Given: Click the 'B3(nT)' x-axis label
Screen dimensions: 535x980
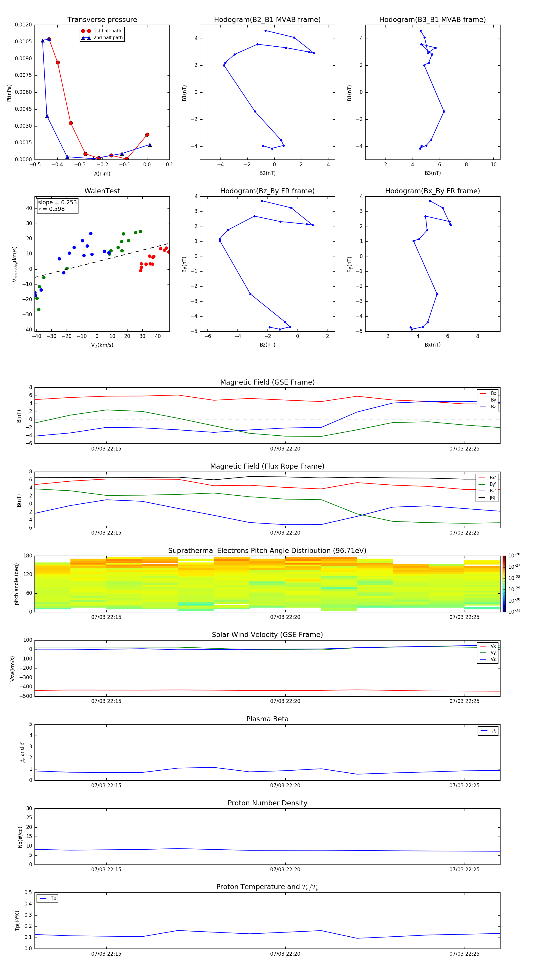Looking at the screenshot, I should coord(432,173).
